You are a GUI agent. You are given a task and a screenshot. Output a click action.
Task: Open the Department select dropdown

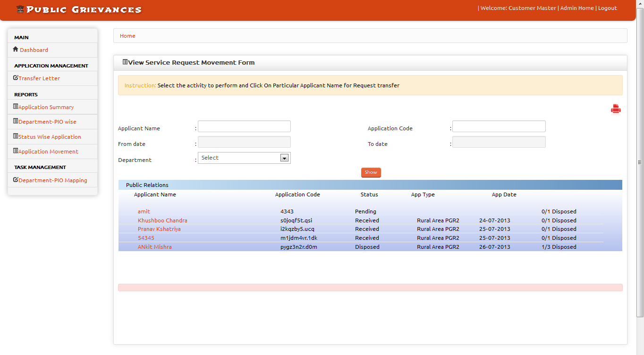point(244,158)
